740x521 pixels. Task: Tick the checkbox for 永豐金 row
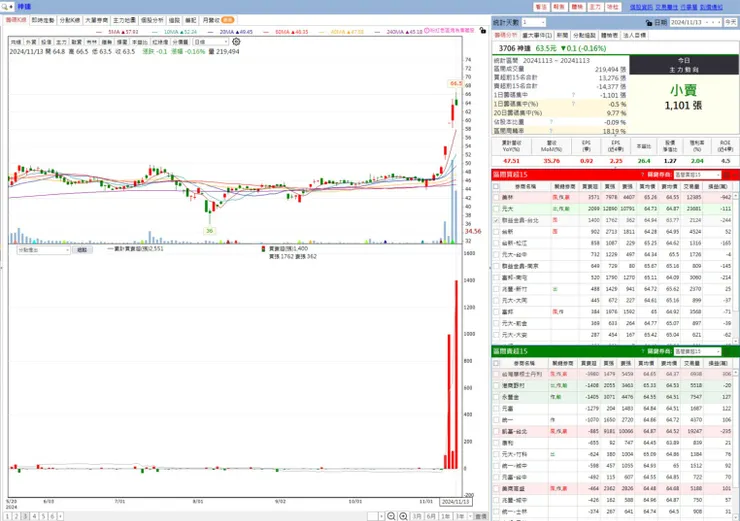[x=496, y=397]
